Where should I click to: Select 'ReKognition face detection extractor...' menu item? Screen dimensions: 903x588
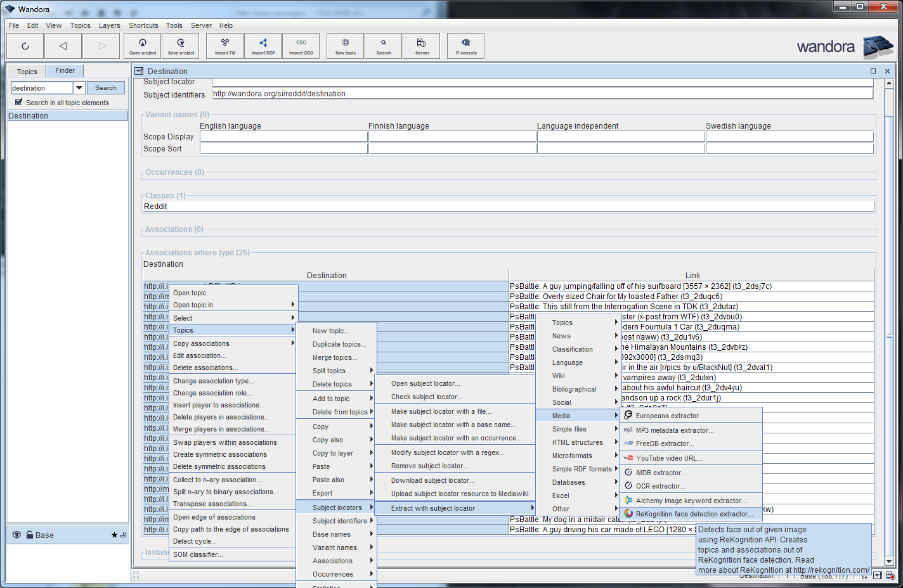[x=694, y=514]
